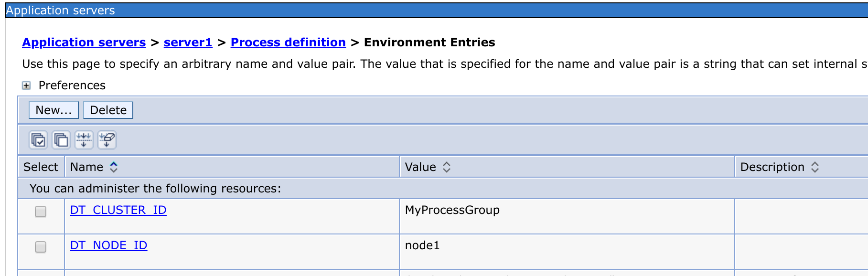Sort by Description using its sort arrows

(x=815, y=167)
